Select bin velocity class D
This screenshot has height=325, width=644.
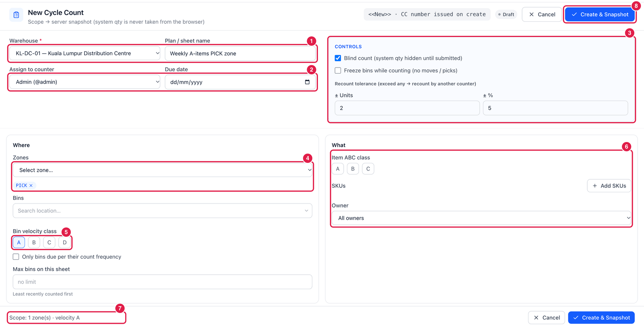[x=64, y=243]
